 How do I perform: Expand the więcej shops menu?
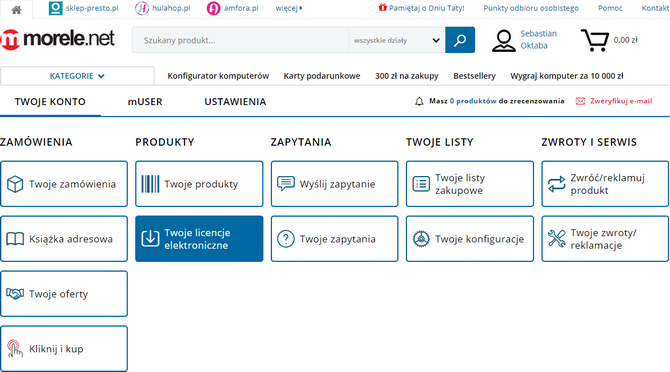tap(289, 8)
